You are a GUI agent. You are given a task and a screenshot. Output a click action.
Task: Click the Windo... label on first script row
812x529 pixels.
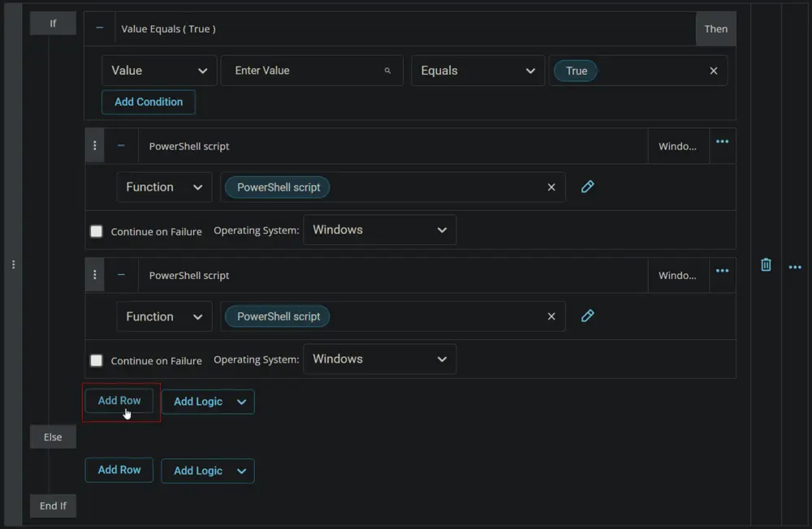[677, 147]
